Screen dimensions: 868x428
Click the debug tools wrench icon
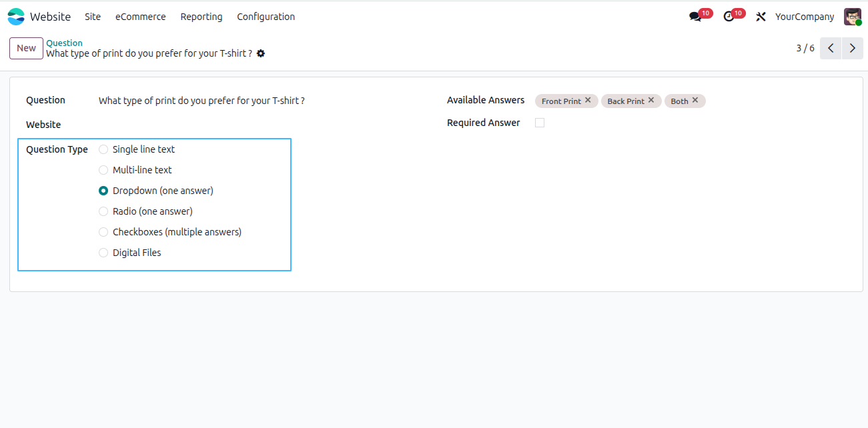(x=761, y=17)
